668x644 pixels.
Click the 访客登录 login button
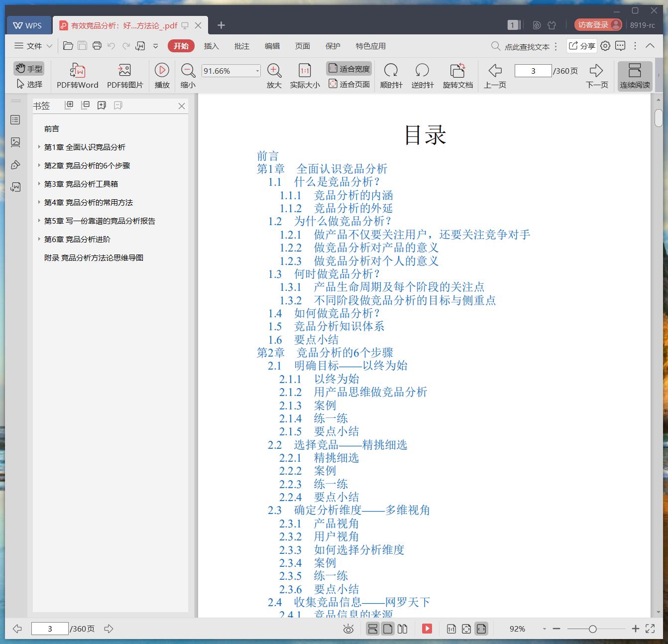(x=598, y=25)
